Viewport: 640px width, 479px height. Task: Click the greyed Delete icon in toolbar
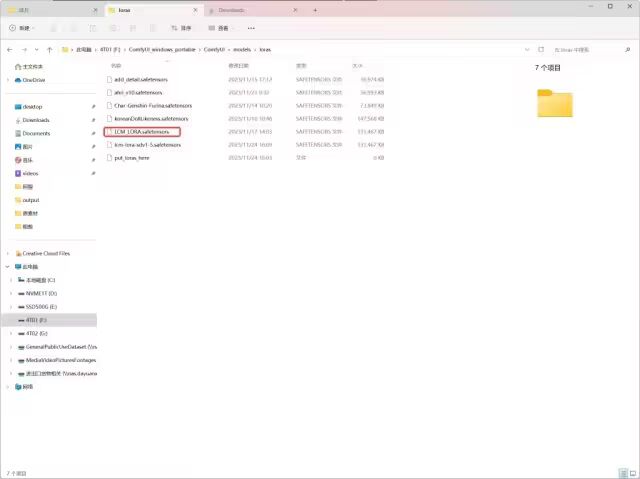click(x=152, y=28)
